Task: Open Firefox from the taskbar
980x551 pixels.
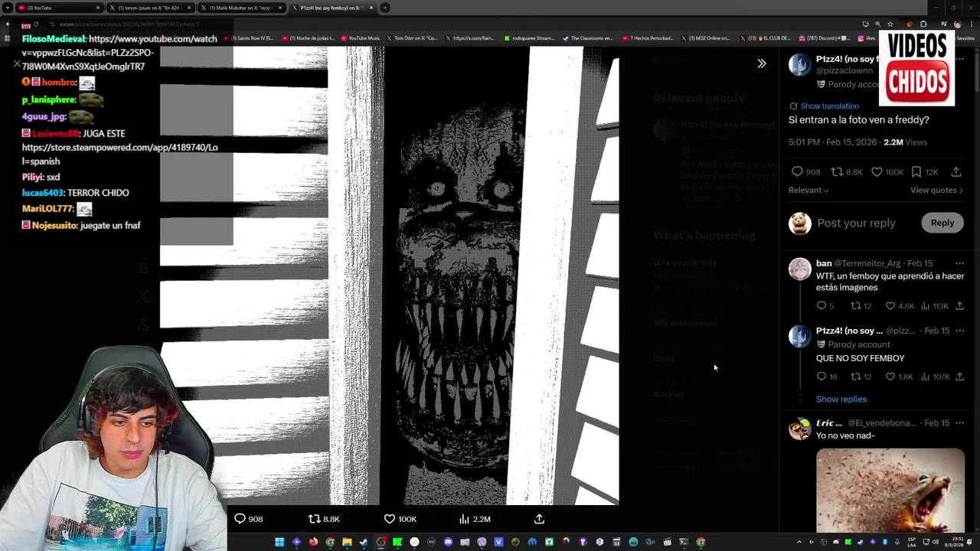Action: pyautogui.click(x=313, y=542)
